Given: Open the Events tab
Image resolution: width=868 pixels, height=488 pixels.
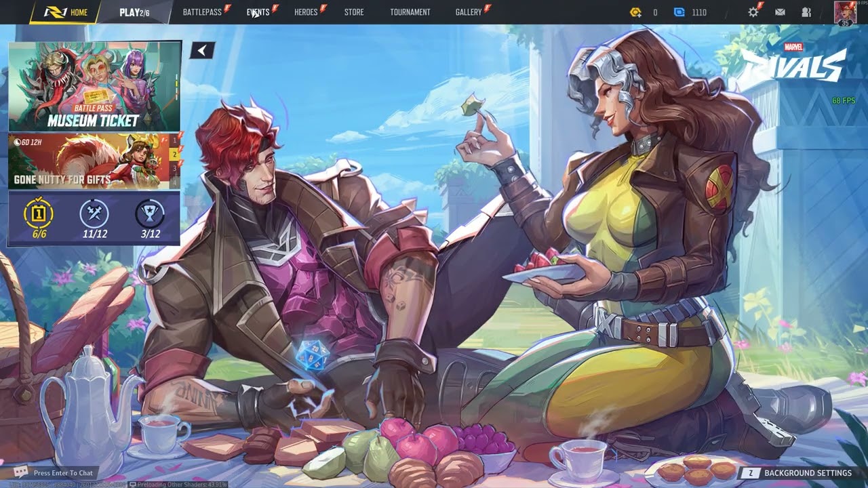Looking at the screenshot, I should point(258,12).
